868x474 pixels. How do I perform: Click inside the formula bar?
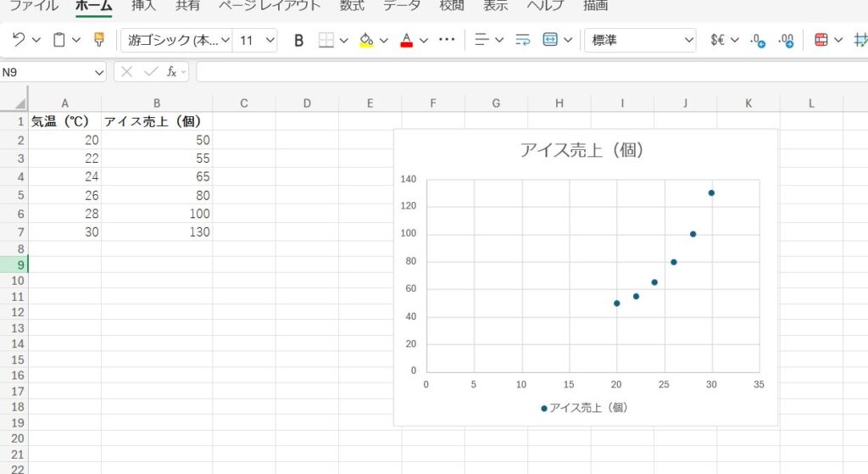click(x=532, y=72)
